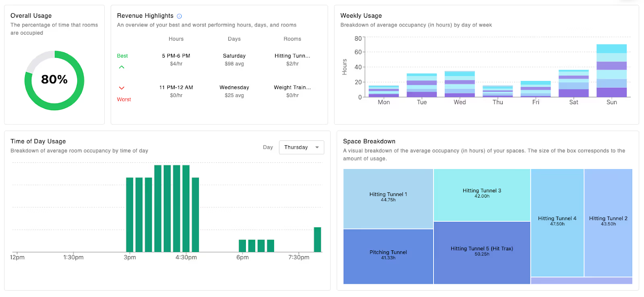Select the Hitting Tunnel 1 treemap box

tap(388, 199)
